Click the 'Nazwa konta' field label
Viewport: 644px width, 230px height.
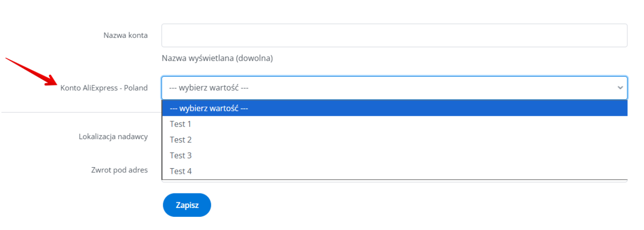[x=125, y=36]
